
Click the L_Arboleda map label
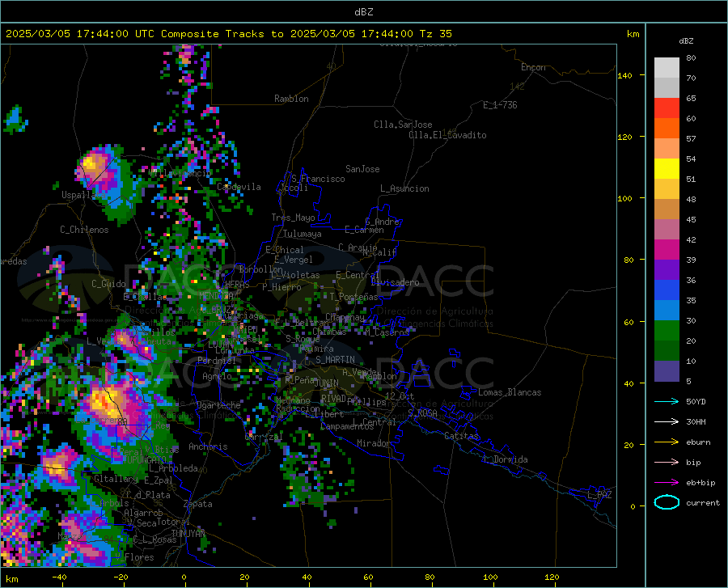174,468
